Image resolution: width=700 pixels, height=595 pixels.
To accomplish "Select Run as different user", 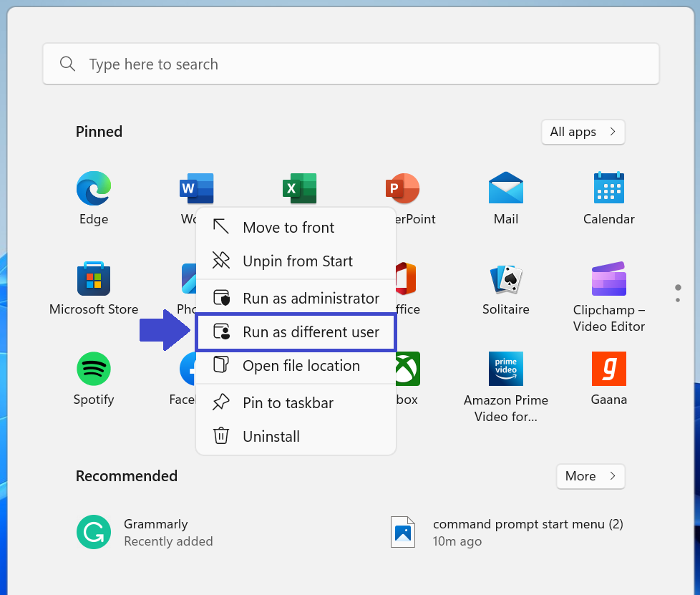I will tap(296, 332).
